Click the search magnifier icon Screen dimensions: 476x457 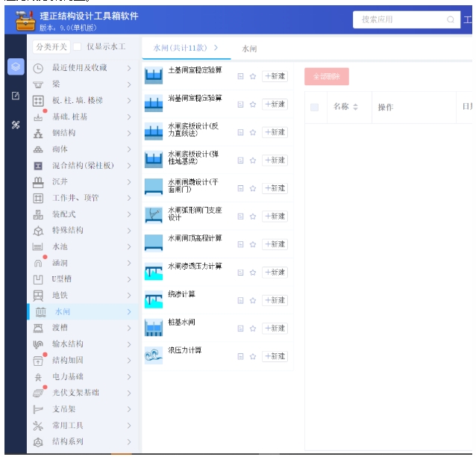pos(451,20)
